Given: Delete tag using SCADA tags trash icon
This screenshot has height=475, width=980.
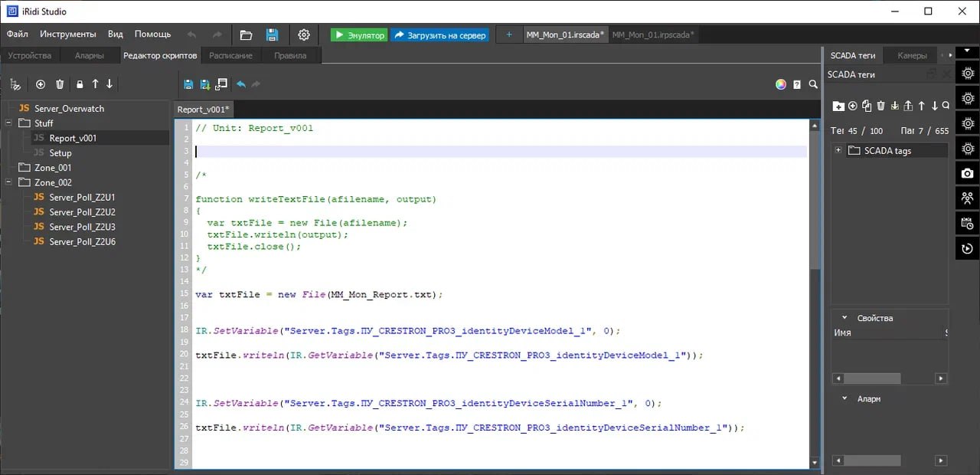Looking at the screenshot, I should (880, 106).
